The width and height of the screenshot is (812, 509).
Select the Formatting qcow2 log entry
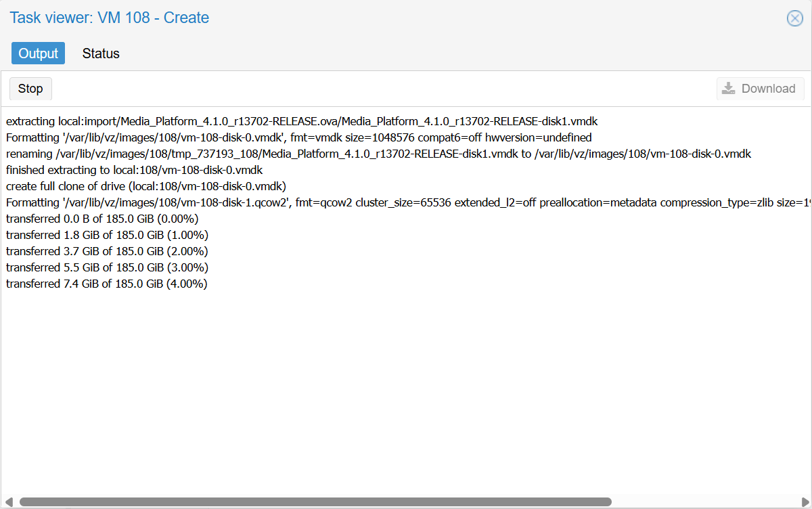tap(406, 202)
